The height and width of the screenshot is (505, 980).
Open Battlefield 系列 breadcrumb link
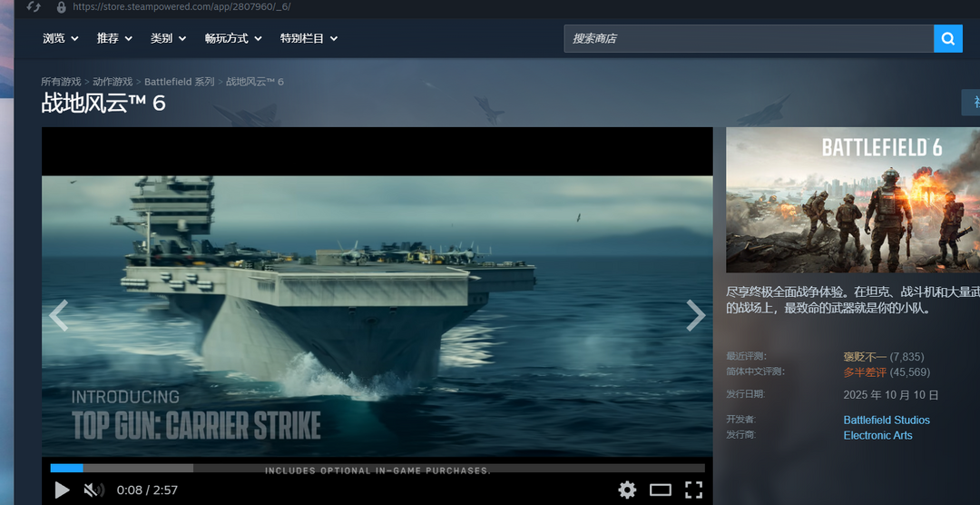[180, 82]
